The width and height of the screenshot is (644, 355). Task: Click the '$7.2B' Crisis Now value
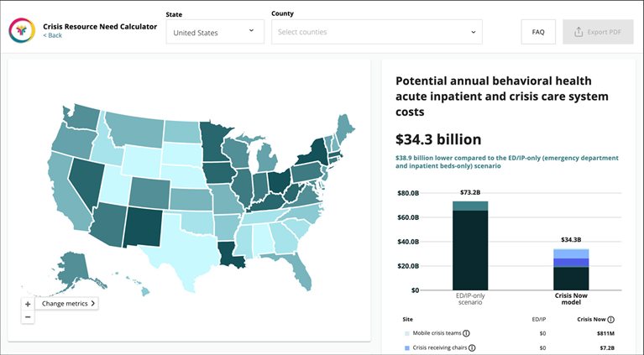606,348
